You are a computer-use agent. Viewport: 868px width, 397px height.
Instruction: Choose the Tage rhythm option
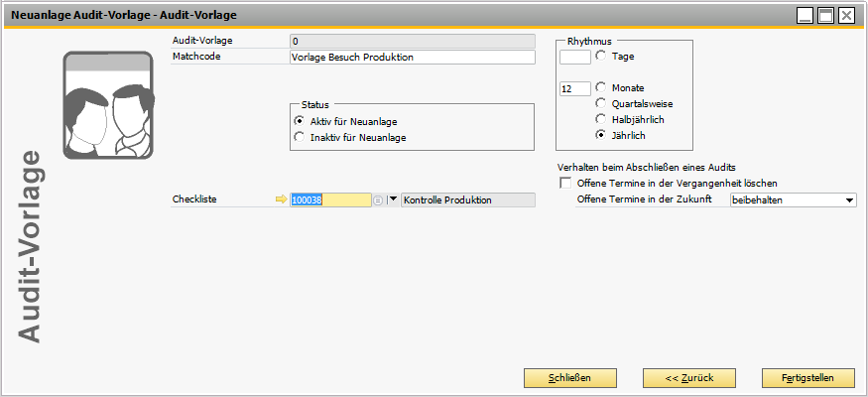(600, 57)
